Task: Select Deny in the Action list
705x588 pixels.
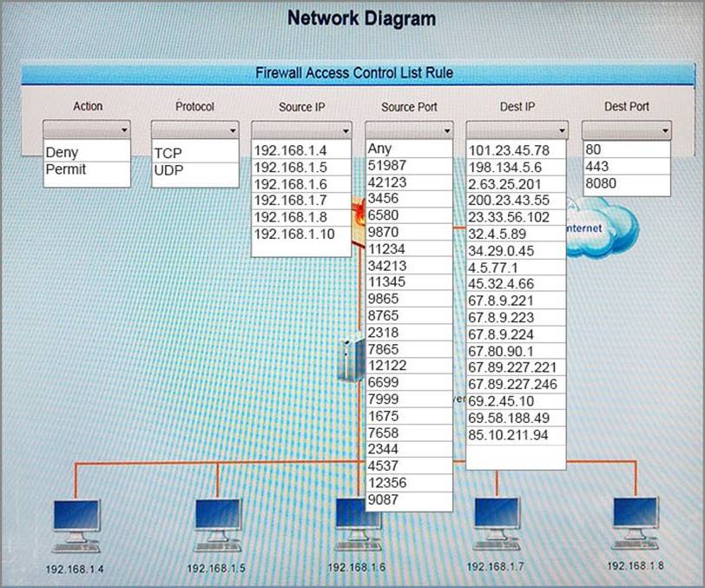Action: tap(62, 153)
